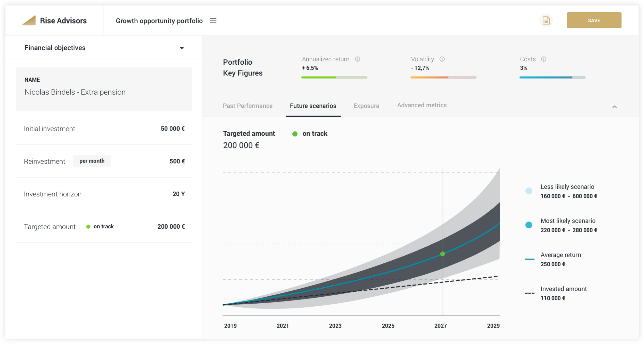Change the per month reinvestment frequency
The height and width of the screenshot is (344, 644).
[x=92, y=161]
